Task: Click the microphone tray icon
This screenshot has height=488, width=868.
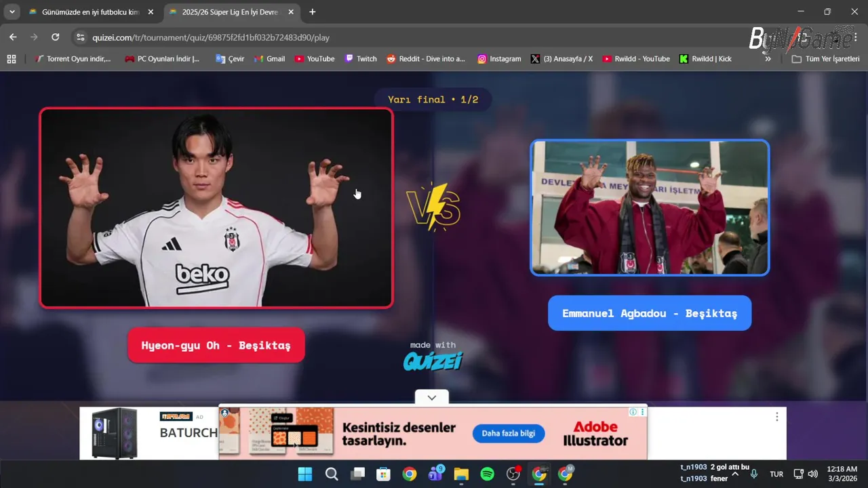Action: point(754,474)
